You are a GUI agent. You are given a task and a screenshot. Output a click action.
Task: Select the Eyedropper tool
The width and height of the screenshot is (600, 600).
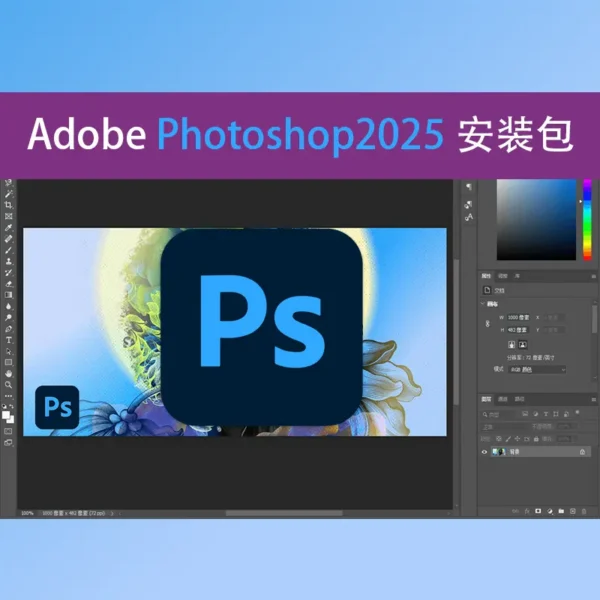pos(8,228)
